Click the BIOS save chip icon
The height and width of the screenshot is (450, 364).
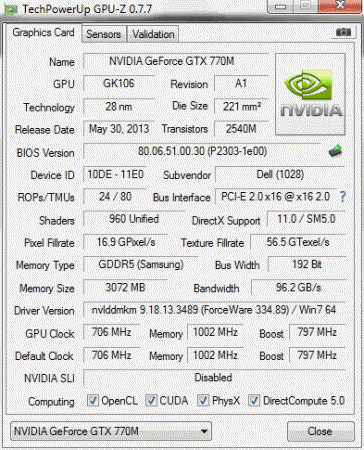335,151
